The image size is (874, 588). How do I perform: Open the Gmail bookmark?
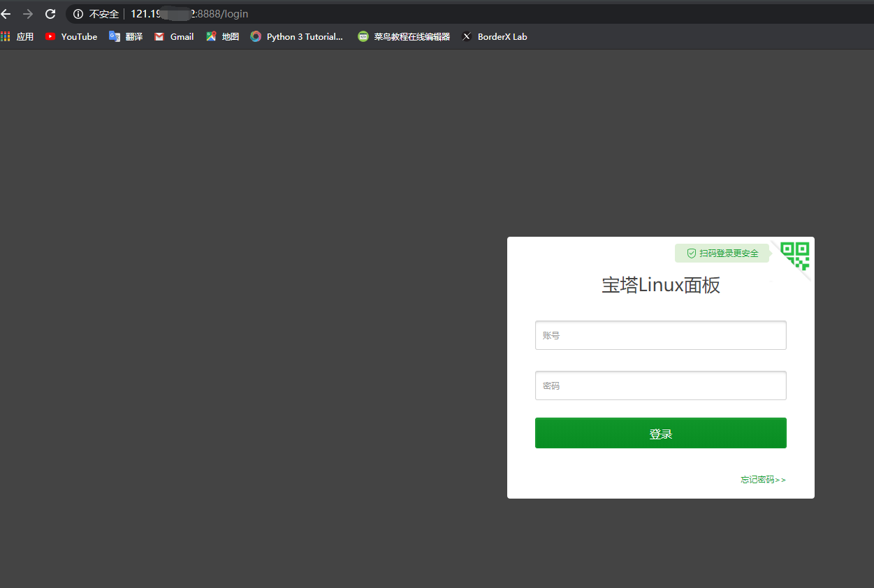pyautogui.click(x=174, y=36)
